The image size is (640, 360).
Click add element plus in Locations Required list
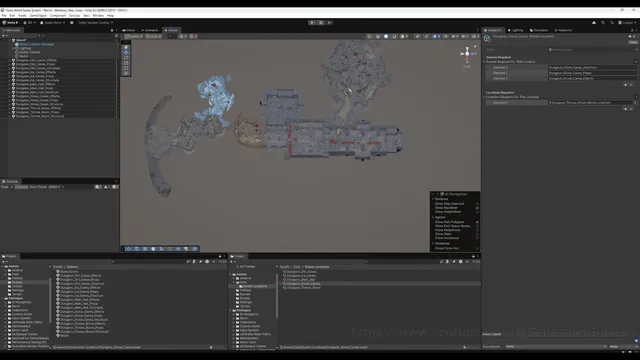(x=625, y=109)
